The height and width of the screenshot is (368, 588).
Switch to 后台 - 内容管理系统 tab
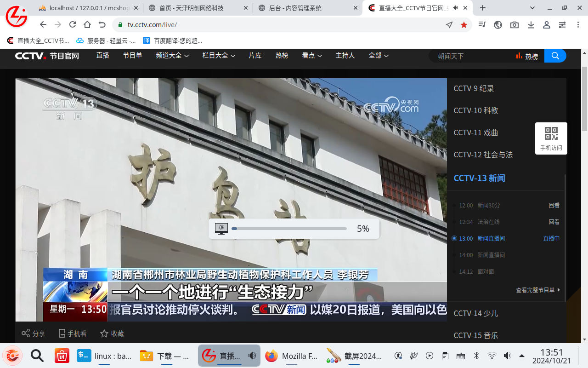(x=308, y=8)
